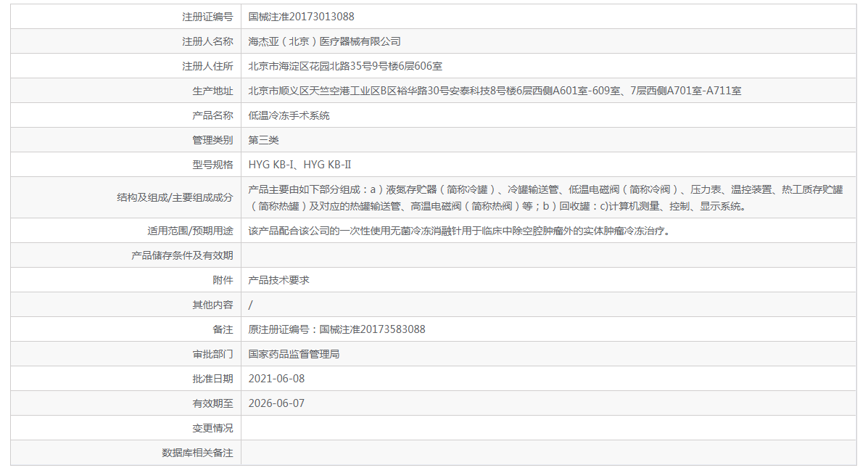Select model value HYG KB-I、HYG KB-II
Screen dimensions: 868x473
(299, 165)
